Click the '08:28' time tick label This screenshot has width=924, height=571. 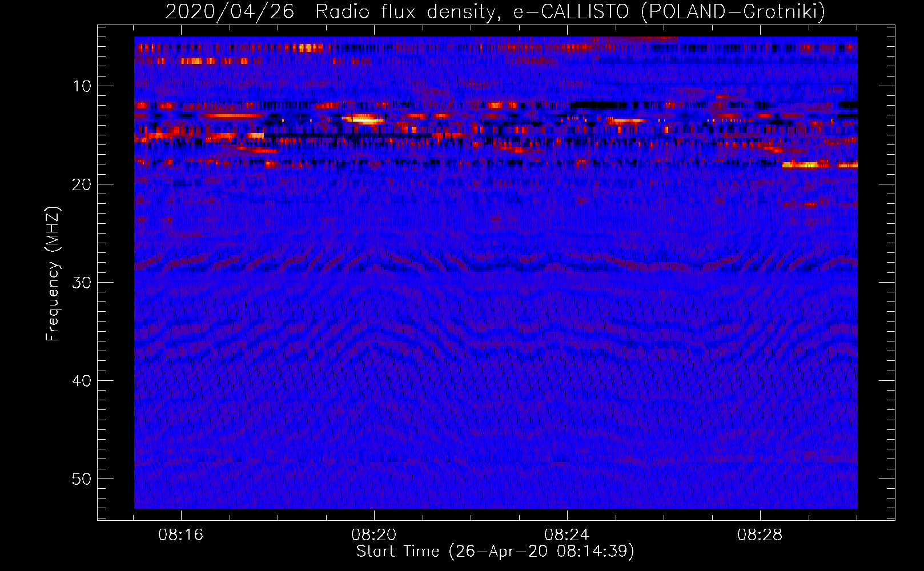click(x=760, y=535)
